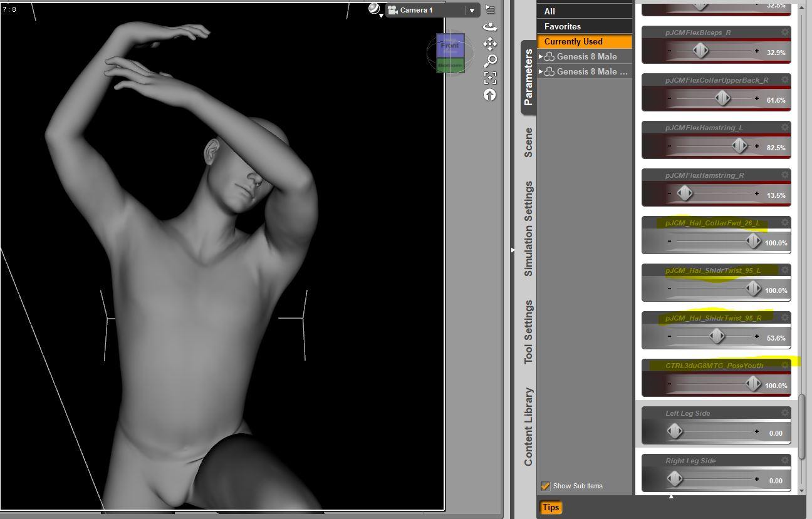
Task: Select the orbit camera rotate icon
Action: (x=490, y=28)
